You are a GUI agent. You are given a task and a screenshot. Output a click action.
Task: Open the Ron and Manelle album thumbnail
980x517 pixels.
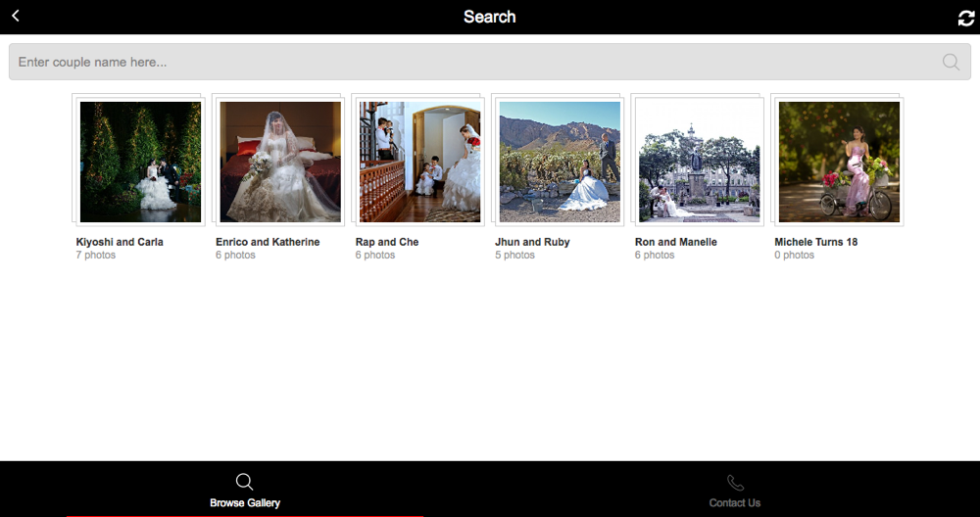coord(700,162)
